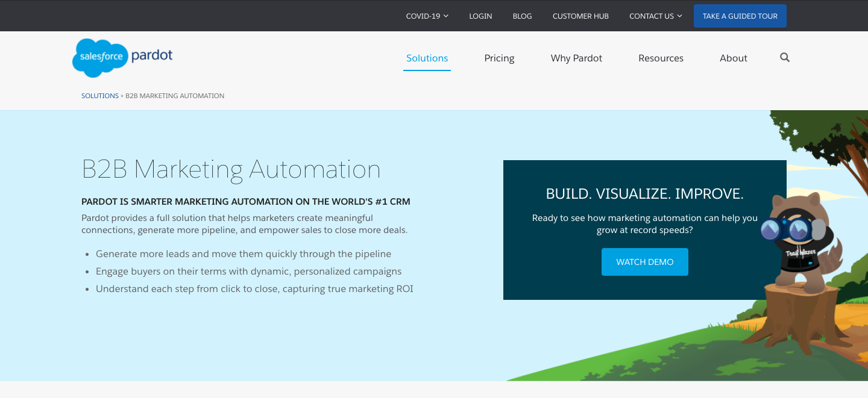This screenshot has width=868, height=398.
Task: Click the 'Understand each step' bullet text
Action: (254, 289)
